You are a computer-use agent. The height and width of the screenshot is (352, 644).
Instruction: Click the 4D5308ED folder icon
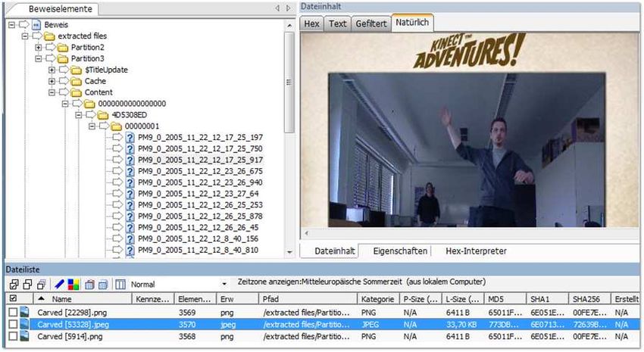[103, 115]
